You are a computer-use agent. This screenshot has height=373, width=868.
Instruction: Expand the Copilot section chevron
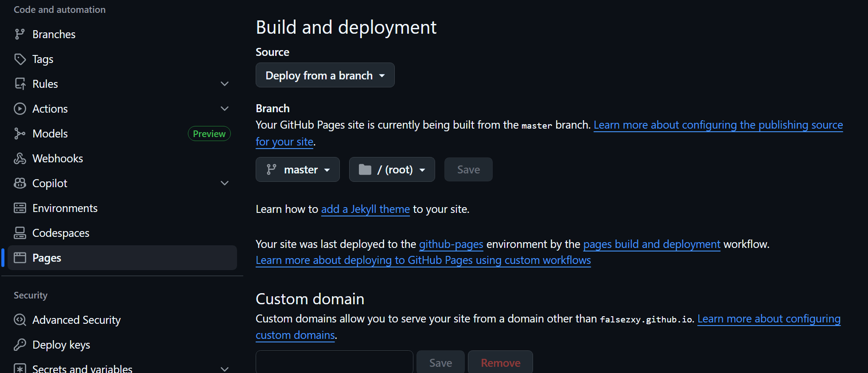tap(225, 183)
